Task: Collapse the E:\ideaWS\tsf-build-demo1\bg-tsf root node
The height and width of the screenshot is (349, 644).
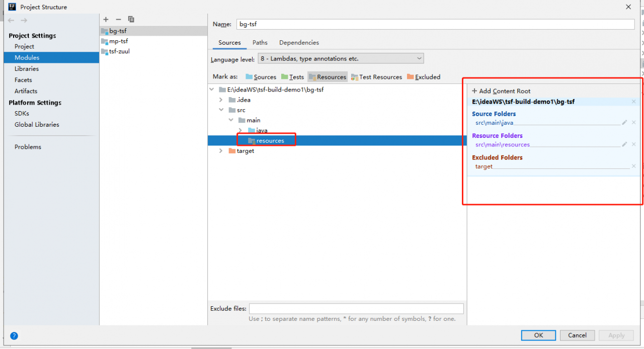Action: point(213,90)
